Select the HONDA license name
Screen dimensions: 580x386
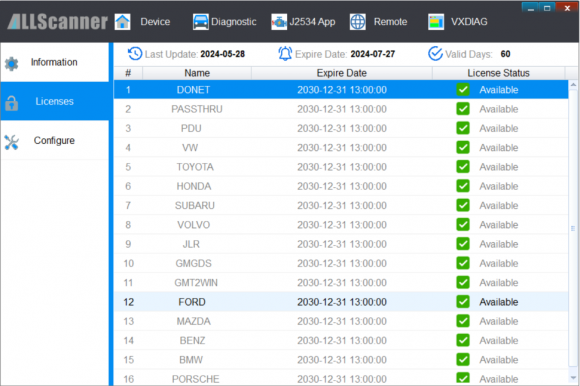[194, 186]
